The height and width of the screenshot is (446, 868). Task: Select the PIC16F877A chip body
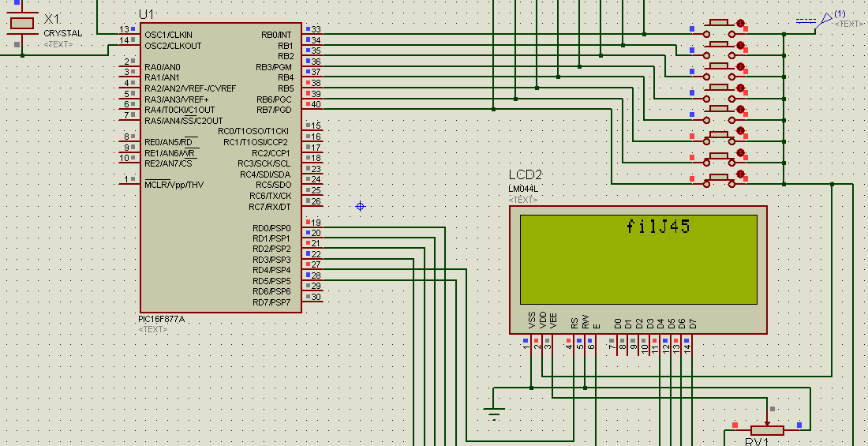(220, 167)
